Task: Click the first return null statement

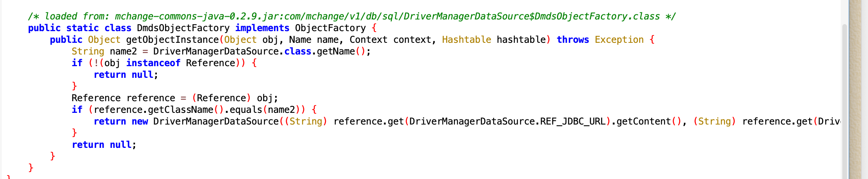Action: pyautogui.click(x=126, y=75)
